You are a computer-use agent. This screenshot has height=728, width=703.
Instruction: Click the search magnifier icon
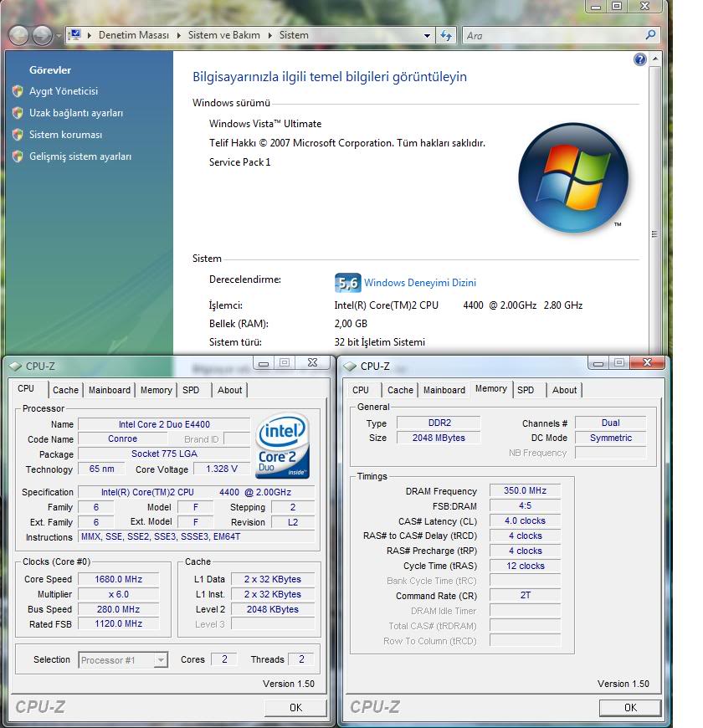point(650,35)
